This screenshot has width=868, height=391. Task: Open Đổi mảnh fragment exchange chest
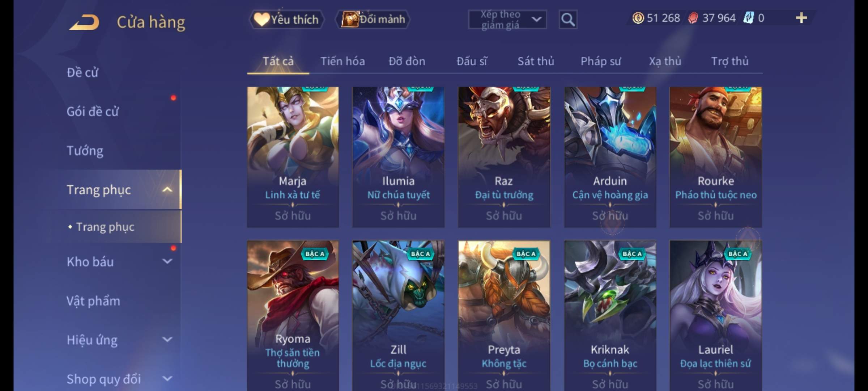pyautogui.click(x=373, y=19)
